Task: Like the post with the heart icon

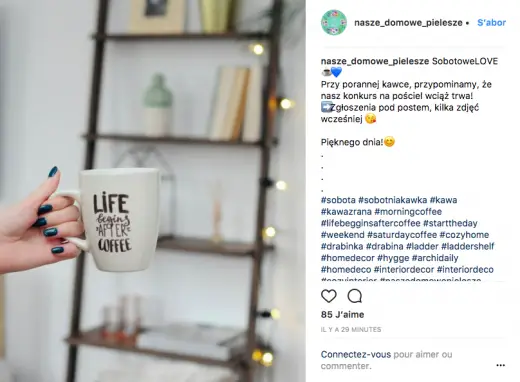Action: 329,296
